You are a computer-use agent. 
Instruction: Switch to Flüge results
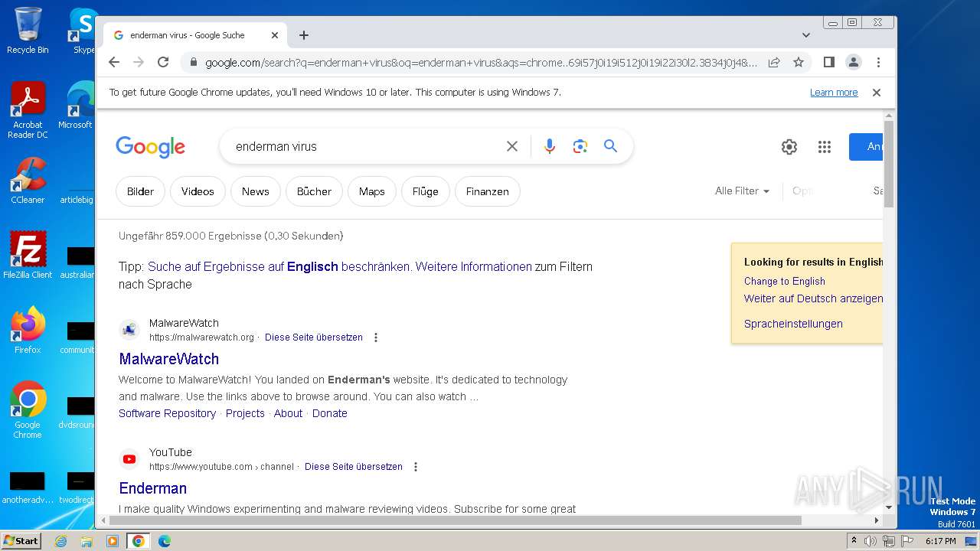point(425,191)
